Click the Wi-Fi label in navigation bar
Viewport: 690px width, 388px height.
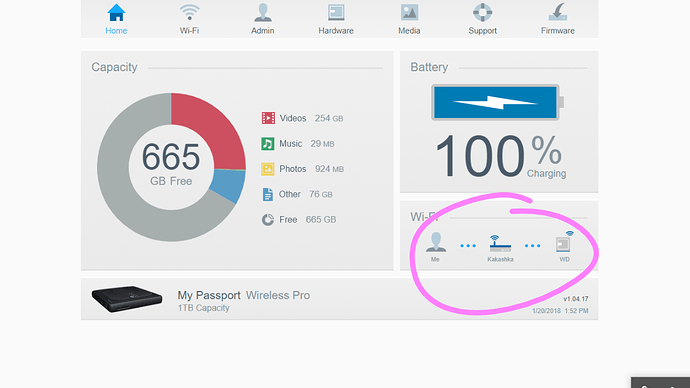point(190,31)
